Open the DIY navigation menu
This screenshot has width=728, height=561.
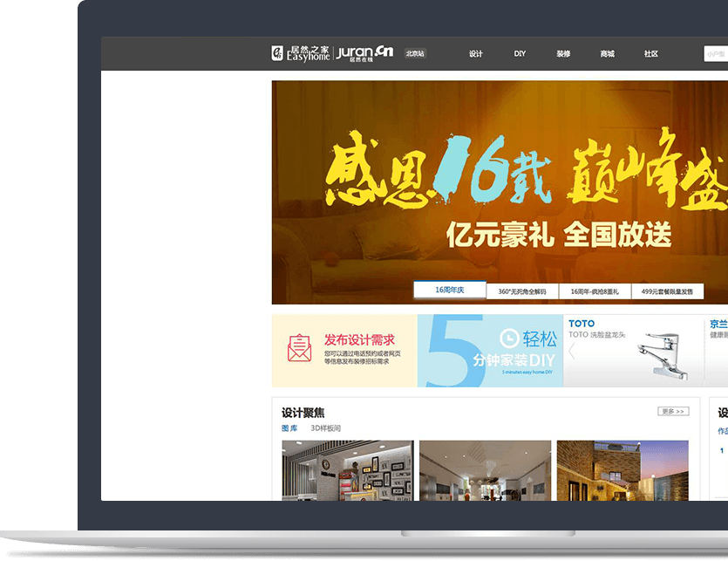[x=520, y=54]
